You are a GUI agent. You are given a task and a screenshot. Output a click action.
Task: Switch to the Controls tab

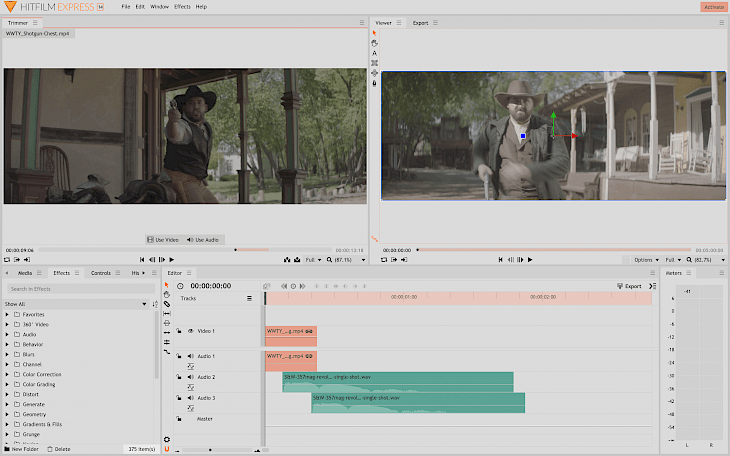[101, 273]
